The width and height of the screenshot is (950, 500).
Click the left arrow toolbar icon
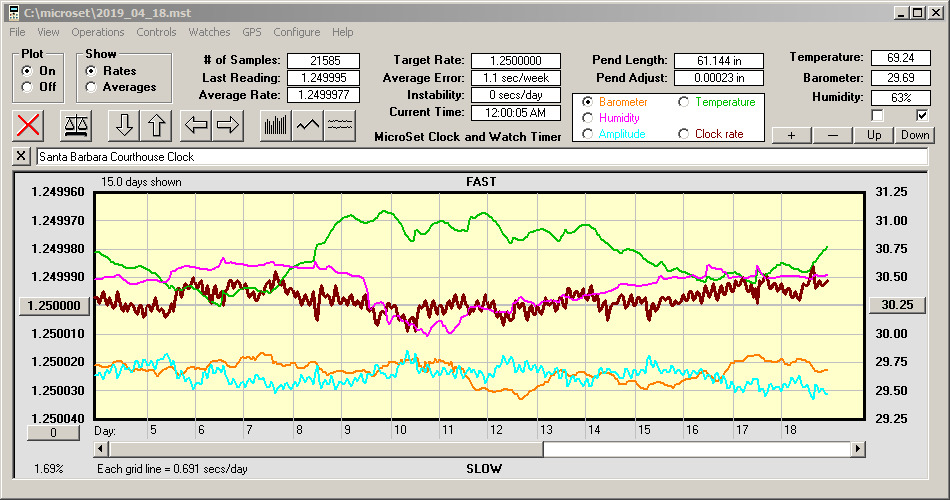pos(195,125)
